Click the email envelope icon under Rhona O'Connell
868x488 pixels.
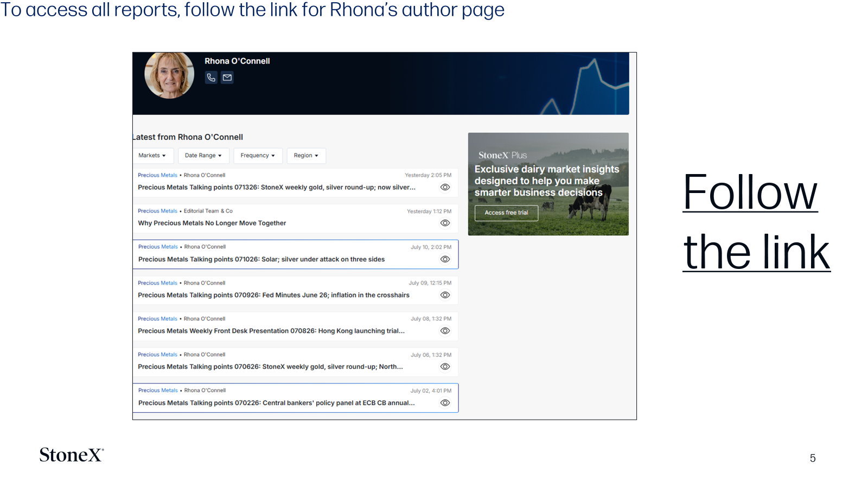tap(227, 78)
